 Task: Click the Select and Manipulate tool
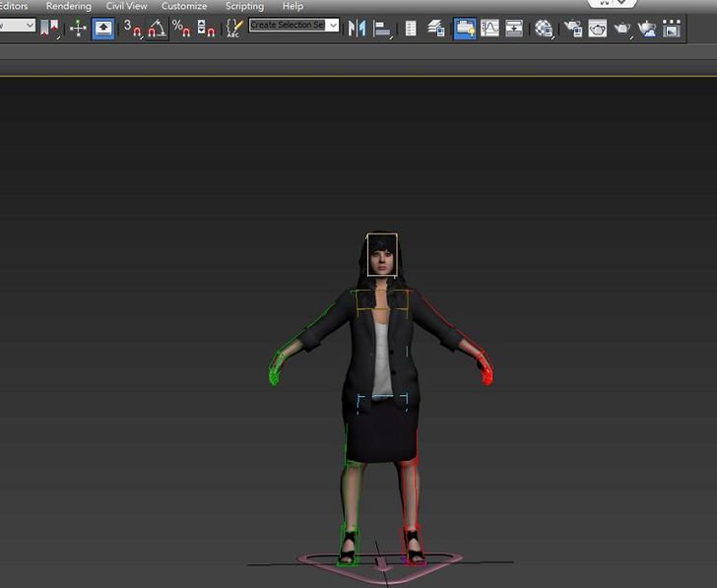tap(78, 29)
